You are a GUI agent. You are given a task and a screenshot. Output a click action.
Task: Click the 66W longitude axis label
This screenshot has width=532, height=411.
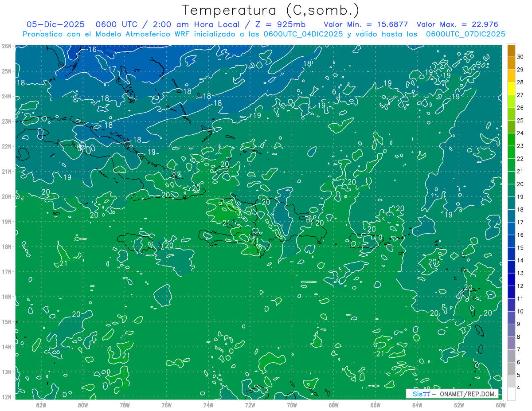[x=376, y=405]
